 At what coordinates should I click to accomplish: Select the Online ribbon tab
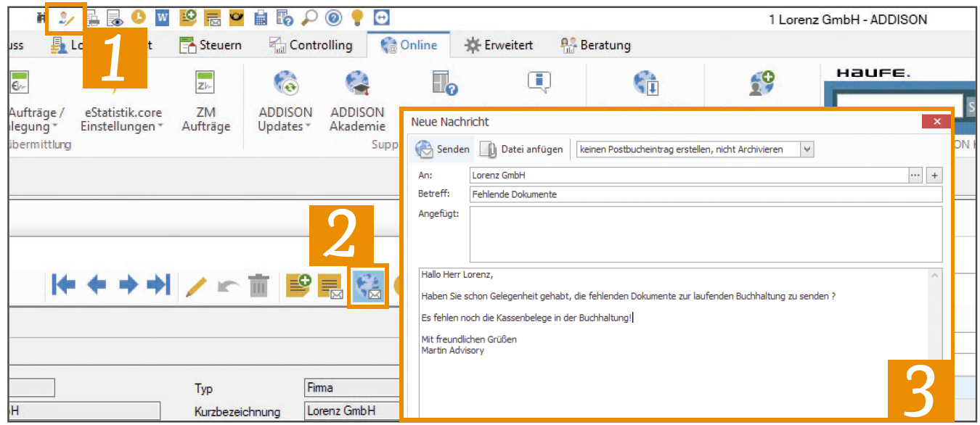(409, 45)
